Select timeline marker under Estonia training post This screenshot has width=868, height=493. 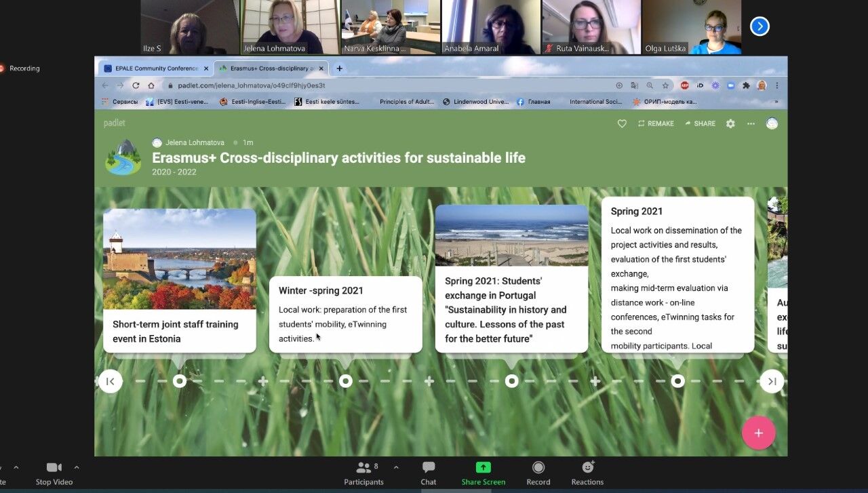(x=180, y=381)
